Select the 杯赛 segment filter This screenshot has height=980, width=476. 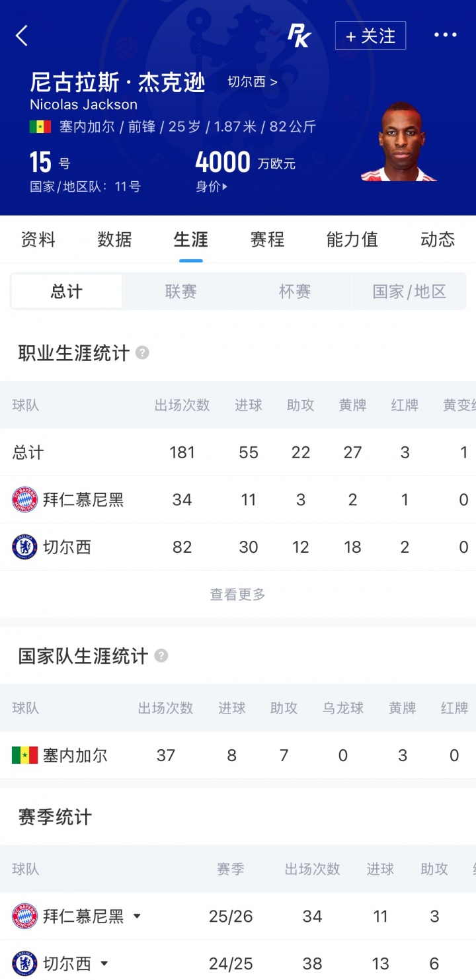coord(295,292)
